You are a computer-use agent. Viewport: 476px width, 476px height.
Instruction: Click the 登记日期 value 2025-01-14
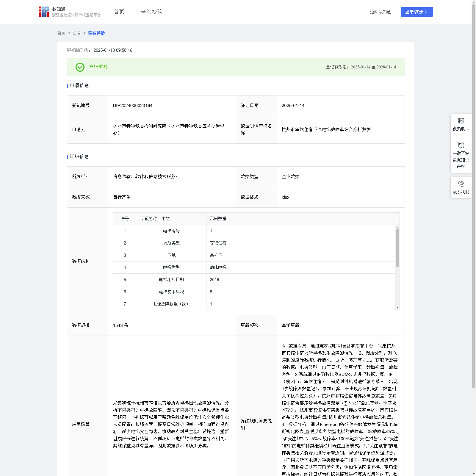[x=293, y=106]
